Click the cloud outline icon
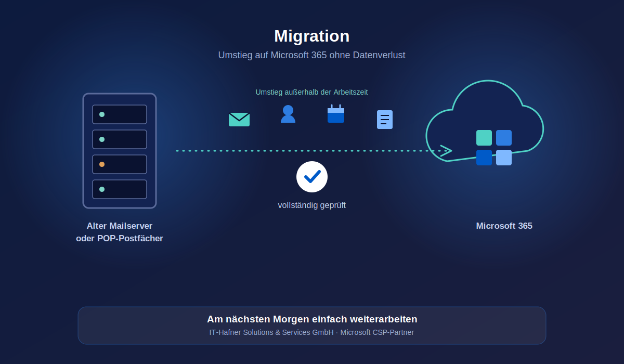This screenshot has width=624, height=364. tap(485, 121)
